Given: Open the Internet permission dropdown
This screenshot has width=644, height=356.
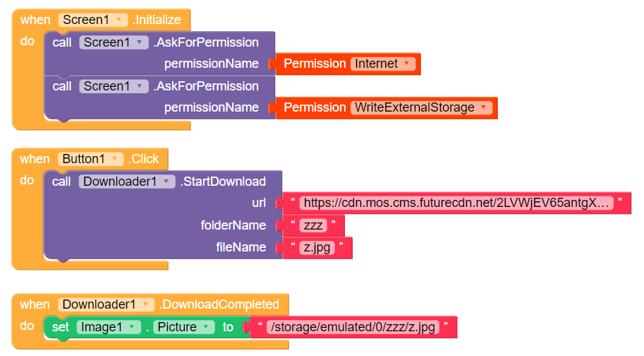Looking at the screenshot, I should pos(407,64).
